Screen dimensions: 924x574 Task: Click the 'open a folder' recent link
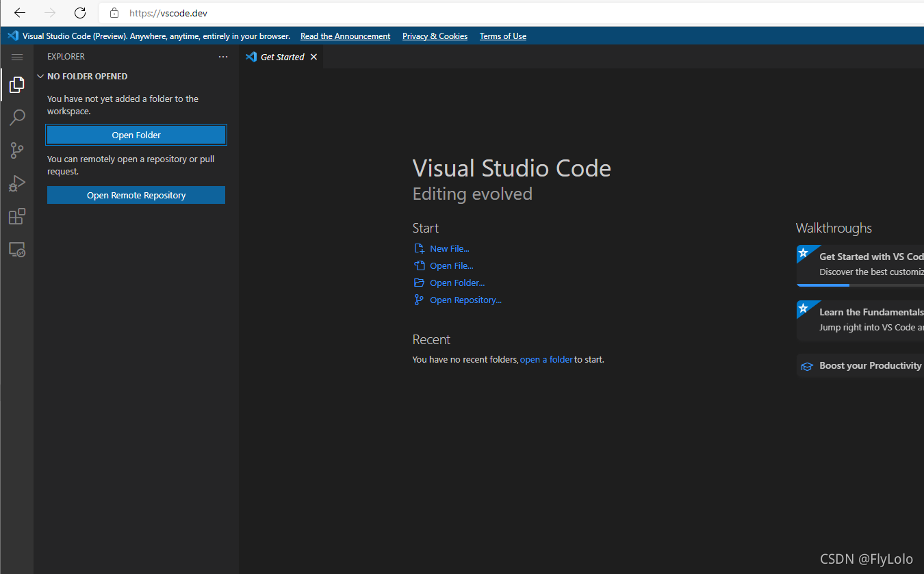coord(546,359)
